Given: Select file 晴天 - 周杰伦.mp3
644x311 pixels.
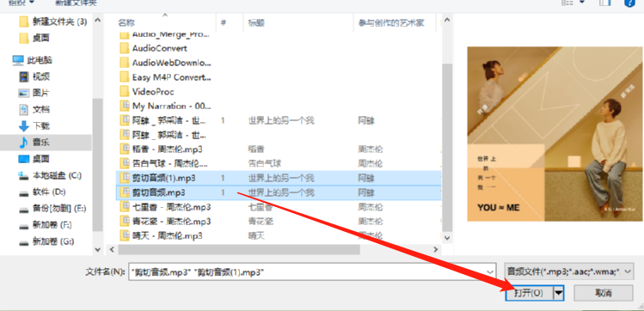Looking at the screenshot, I should coord(167,236).
